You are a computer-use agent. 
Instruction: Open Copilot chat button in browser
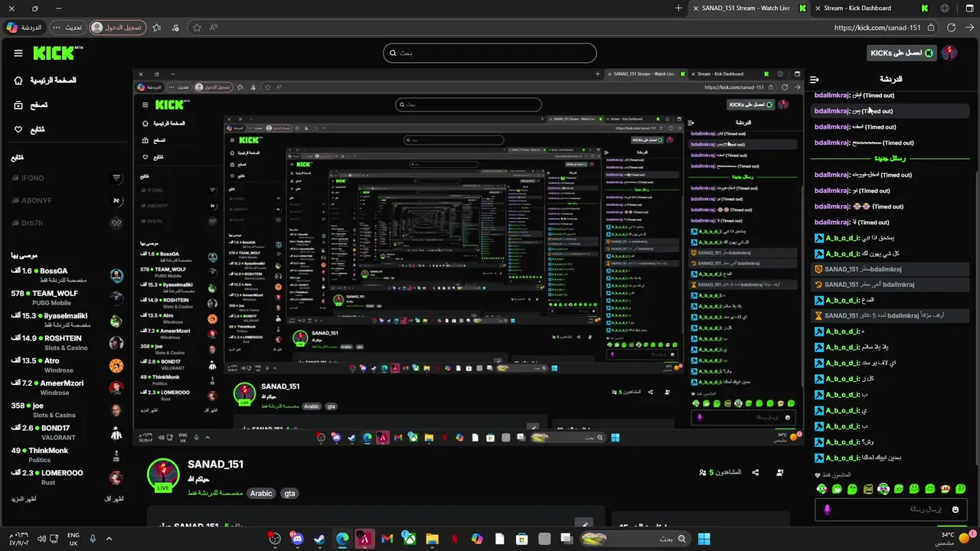point(24,28)
